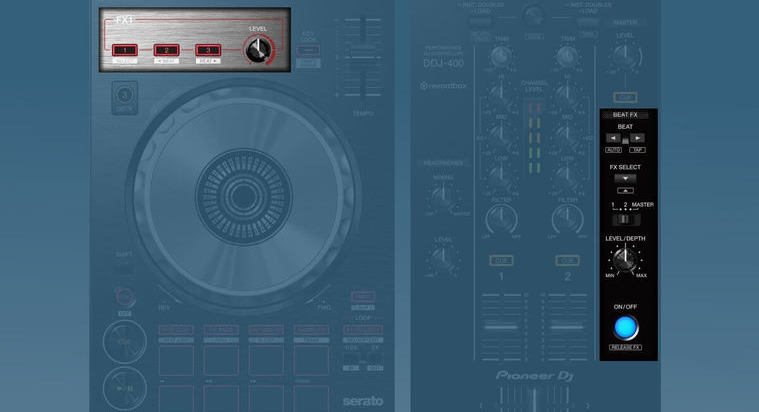Screen dimensions: 759x412
Task: Click channel 1 FILTER knob
Action: click(501, 219)
